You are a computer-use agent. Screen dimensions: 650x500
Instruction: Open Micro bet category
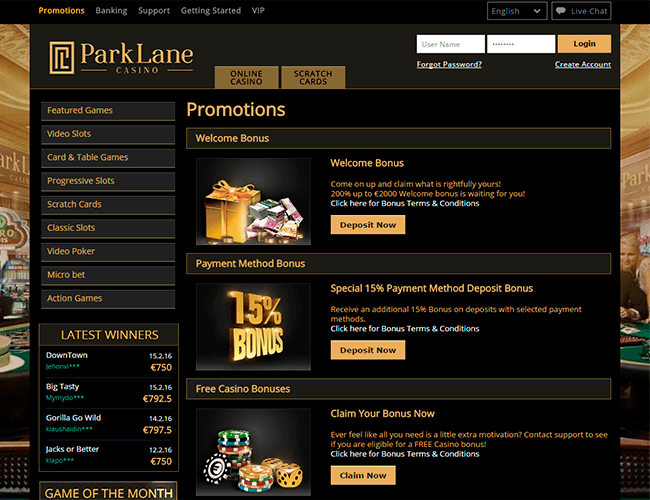pos(108,275)
